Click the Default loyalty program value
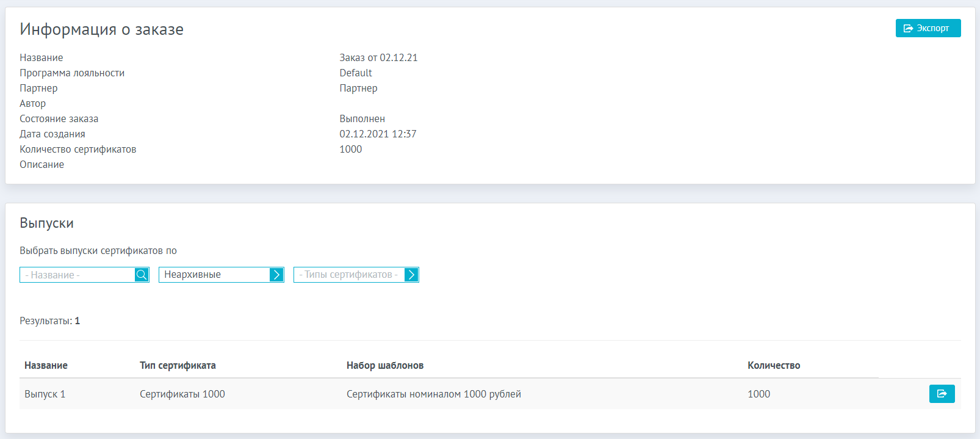Screen dimensions: 980x439 point(356,73)
